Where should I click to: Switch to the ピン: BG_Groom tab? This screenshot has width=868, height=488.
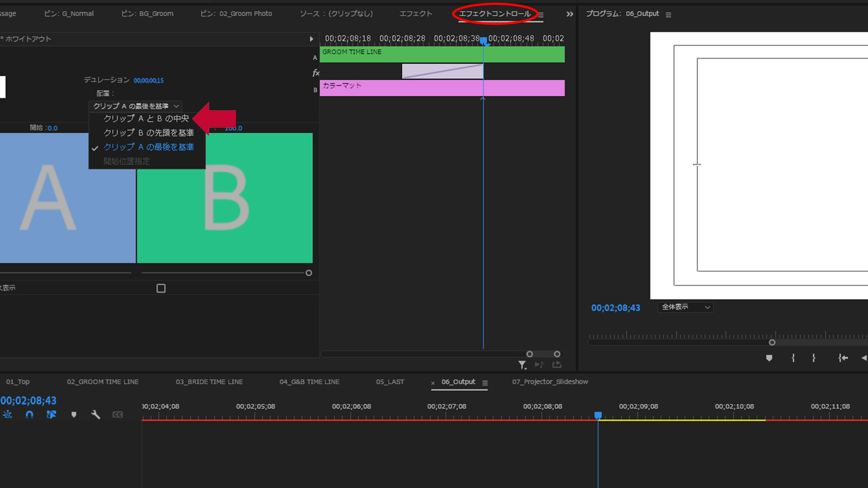(x=147, y=14)
